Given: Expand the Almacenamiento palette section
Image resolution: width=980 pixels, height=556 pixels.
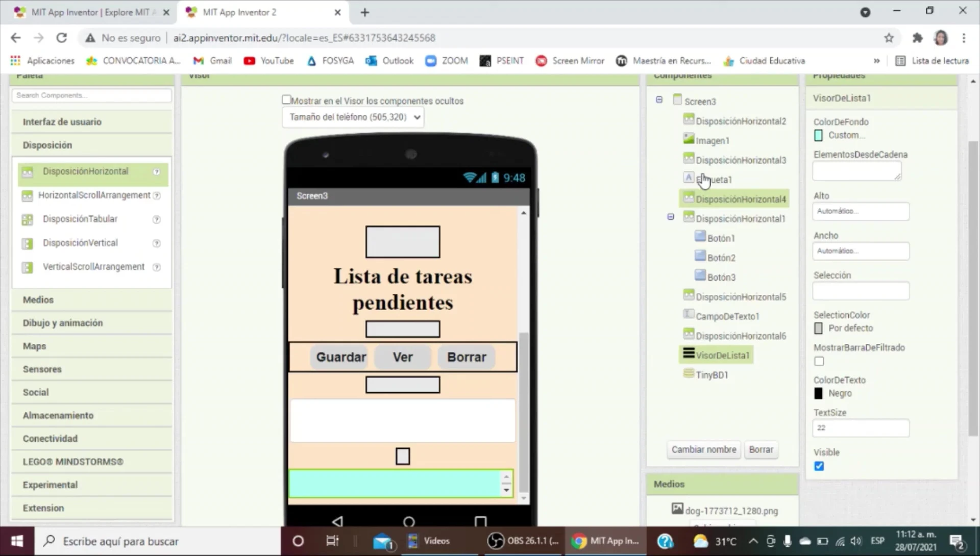Looking at the screenshot, I should [x=92, y=416].
